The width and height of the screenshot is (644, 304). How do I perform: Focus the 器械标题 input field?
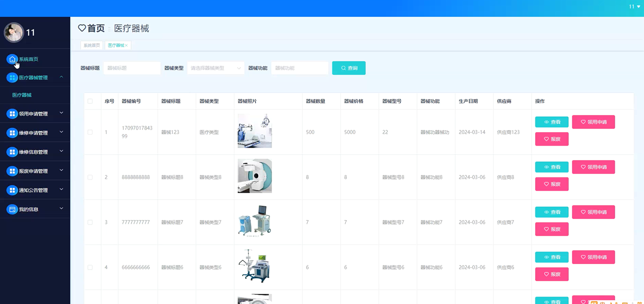(132, 68)
